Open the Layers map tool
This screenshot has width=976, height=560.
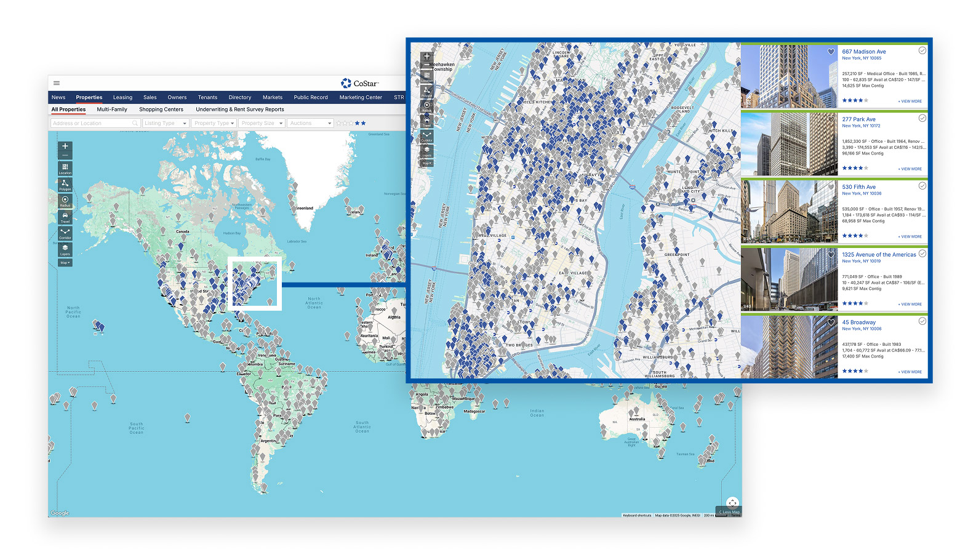pos(65,249)
